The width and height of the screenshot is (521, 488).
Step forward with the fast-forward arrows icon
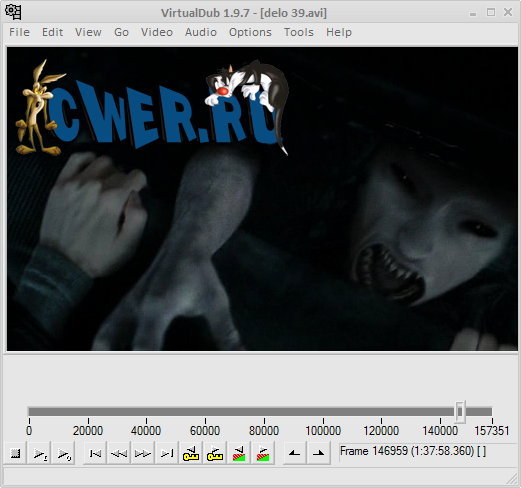click(x=143, y=453)
